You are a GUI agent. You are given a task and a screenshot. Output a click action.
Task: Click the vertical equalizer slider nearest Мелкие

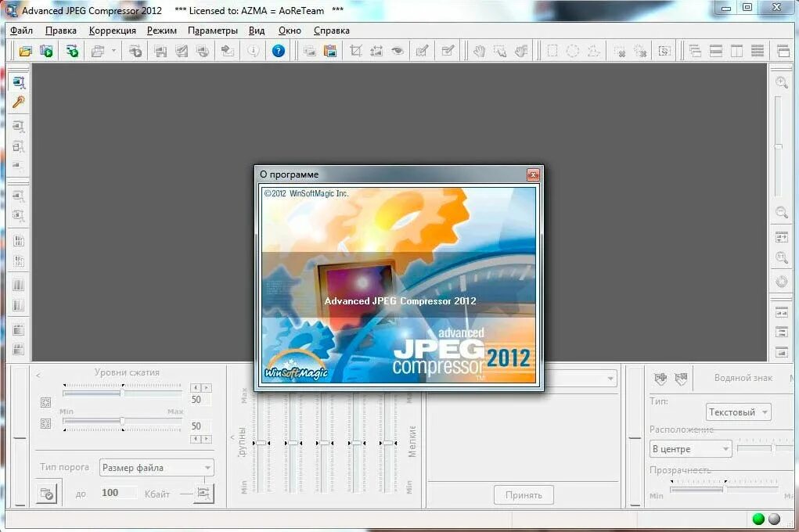(x=387, y=443)
